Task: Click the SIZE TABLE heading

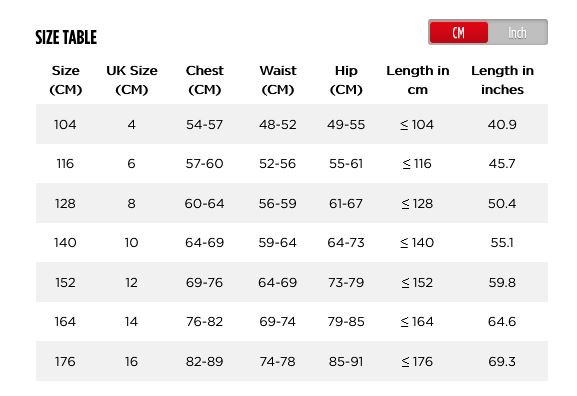Action: (66, 37)
